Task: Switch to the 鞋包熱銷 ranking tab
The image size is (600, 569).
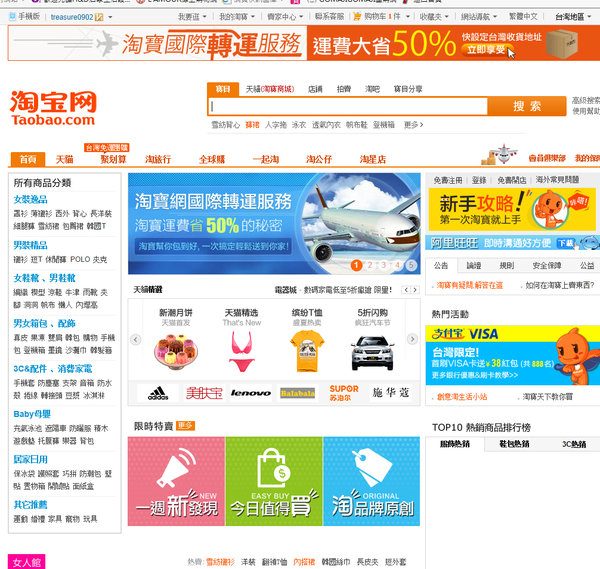Action: [514, 444]
